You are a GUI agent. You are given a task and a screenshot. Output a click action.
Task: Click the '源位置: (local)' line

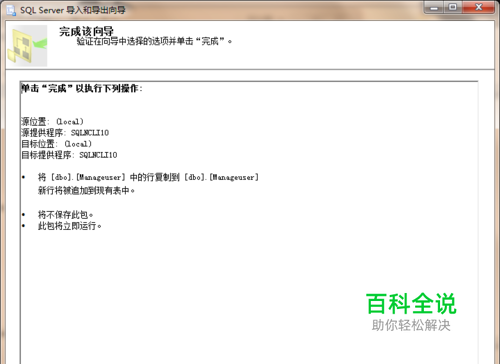52,122
